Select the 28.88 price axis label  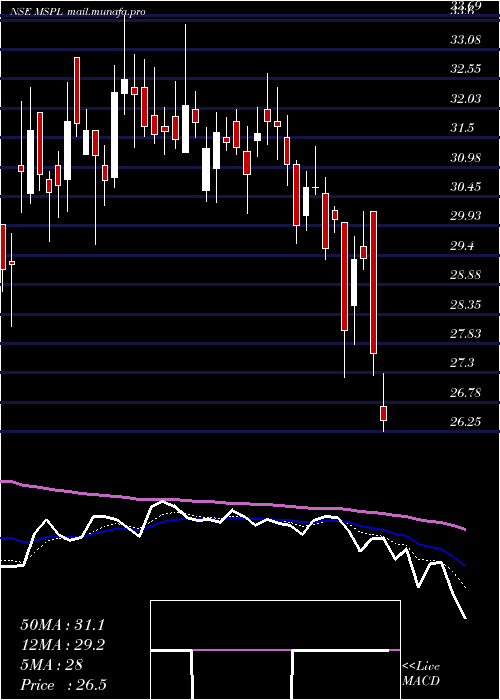(x=466, y=275)
